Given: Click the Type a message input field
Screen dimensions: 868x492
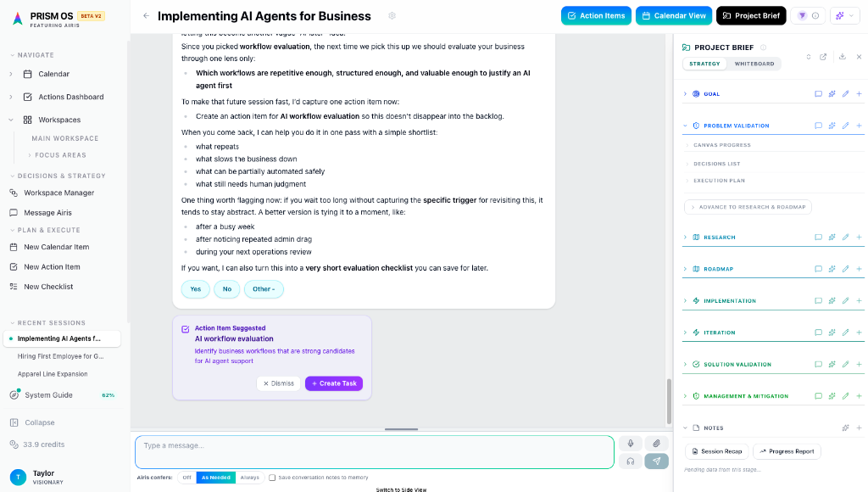Looking at the screenshot, I should (373, 446).
